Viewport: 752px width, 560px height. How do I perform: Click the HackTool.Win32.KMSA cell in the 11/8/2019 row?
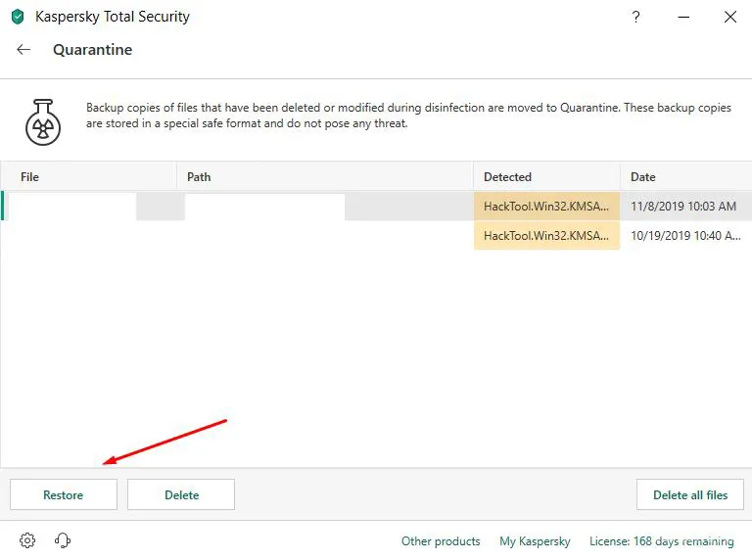[546, 207]
